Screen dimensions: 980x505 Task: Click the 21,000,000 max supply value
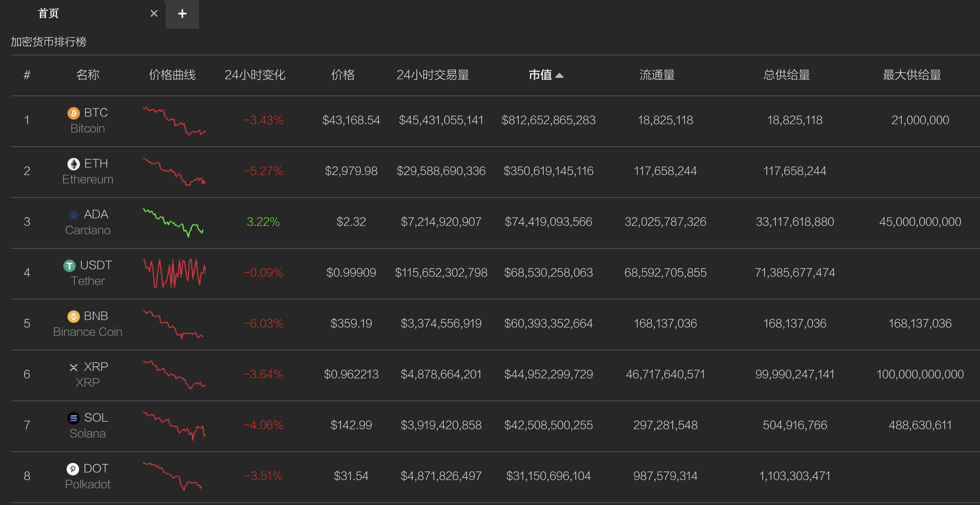(920, 120)
